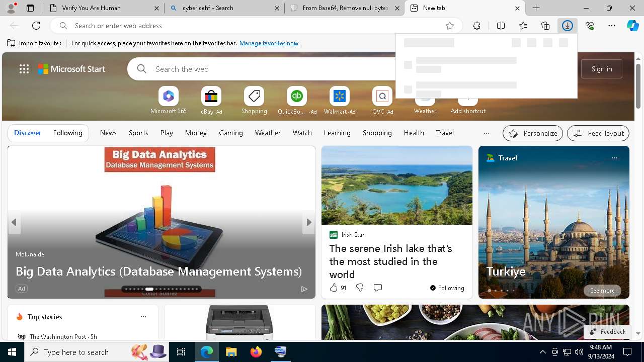Open the Microsoft Start app launcher grid
Image resolution: width=644 pixels, height=362 pixels.
[24, 69]
